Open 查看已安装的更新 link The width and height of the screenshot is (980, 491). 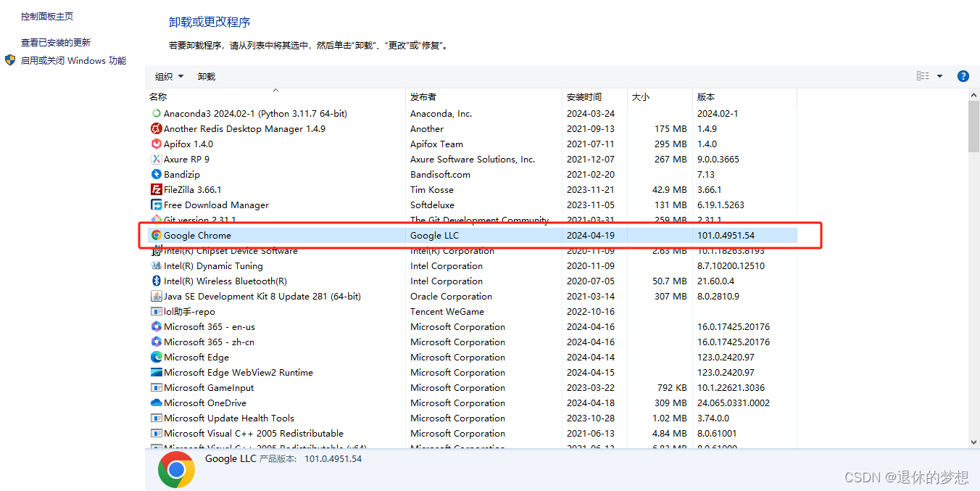56,42
